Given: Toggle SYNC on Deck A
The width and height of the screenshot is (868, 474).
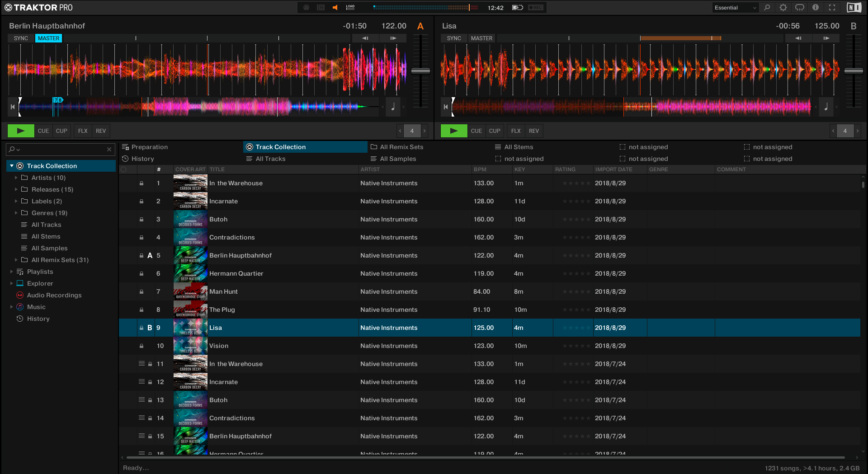Looking at the screenshot, I should click(21, 38).
